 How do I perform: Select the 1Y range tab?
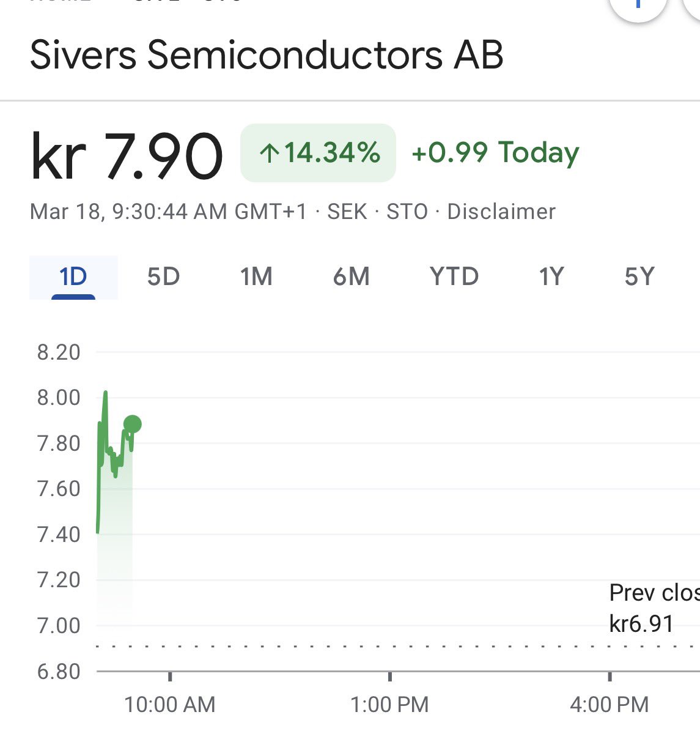[551, 277]
